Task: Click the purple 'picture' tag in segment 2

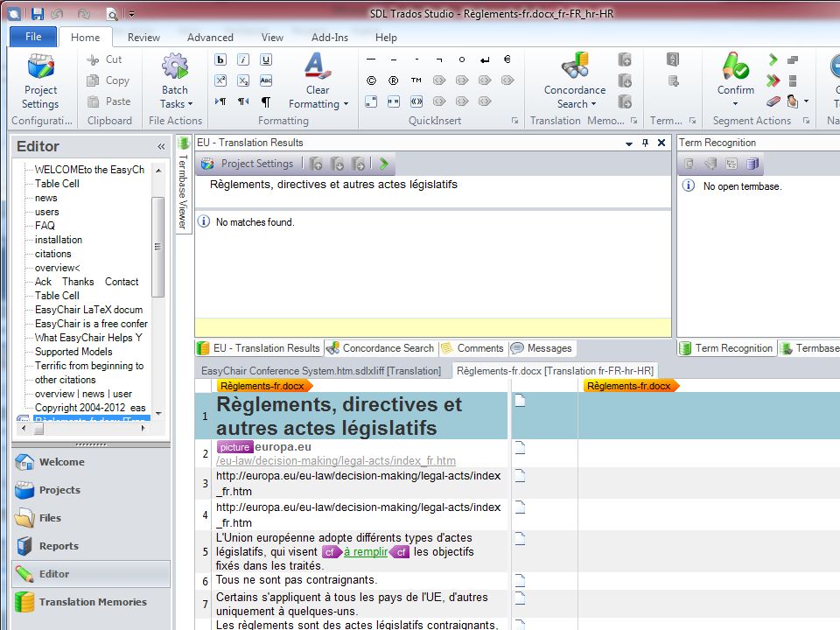Action: click(x=234, y=447)
